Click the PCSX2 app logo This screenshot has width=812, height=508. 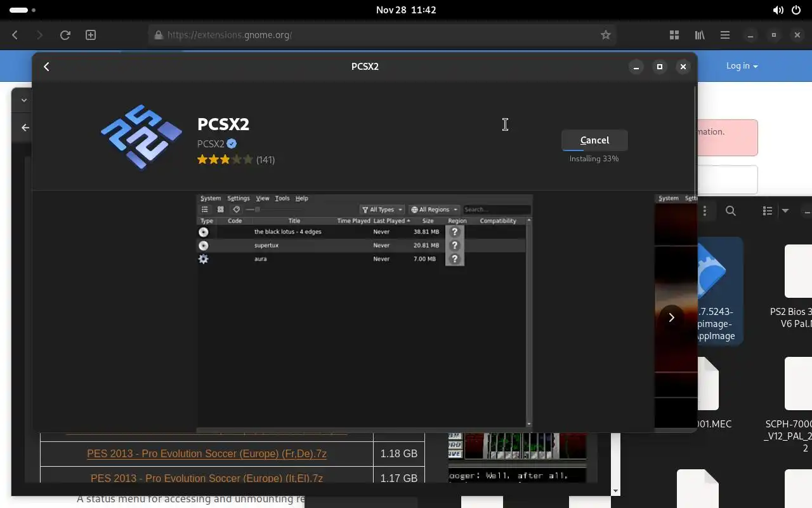click(141, 137)
